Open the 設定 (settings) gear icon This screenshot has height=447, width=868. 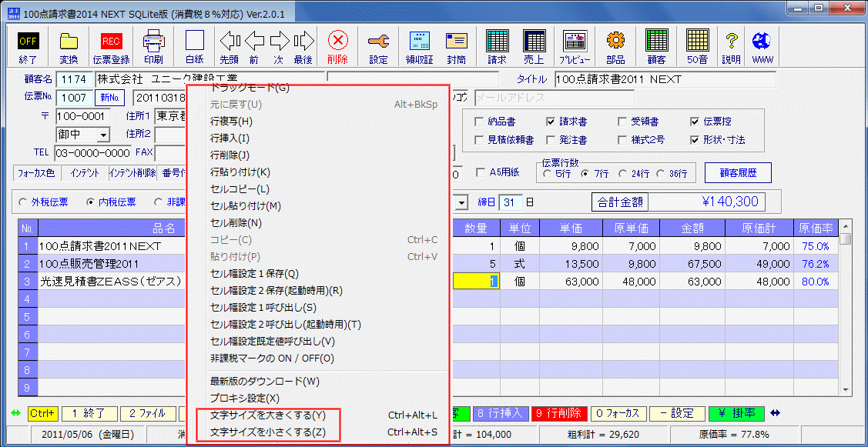[x=378, y=45]
